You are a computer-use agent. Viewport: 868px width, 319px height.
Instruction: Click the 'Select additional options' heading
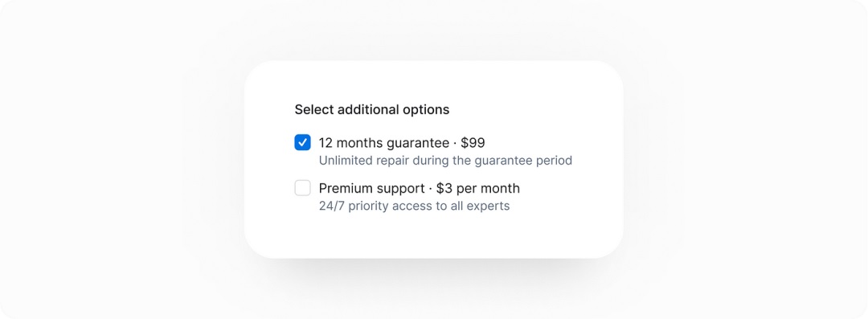(x=372, y=109)
